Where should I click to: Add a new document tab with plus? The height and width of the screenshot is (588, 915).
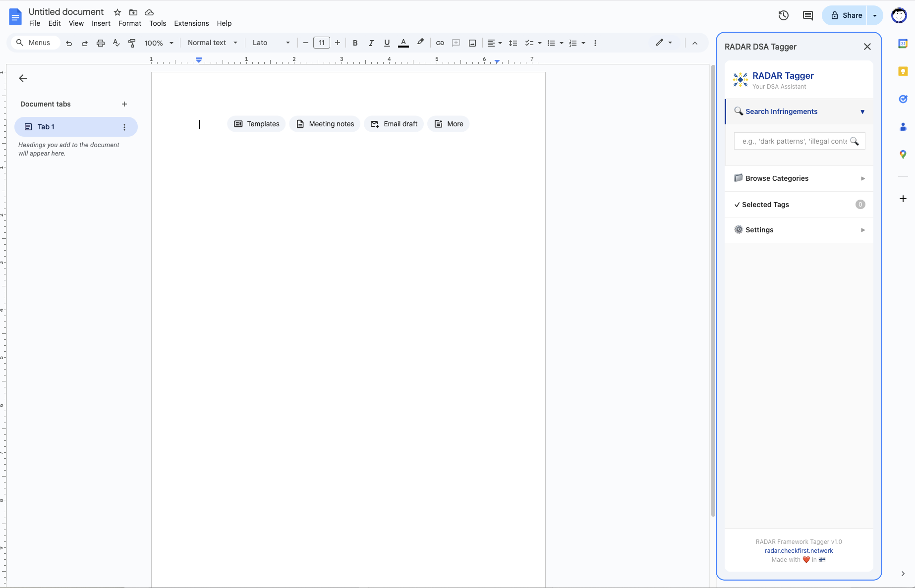click(124, 104)
